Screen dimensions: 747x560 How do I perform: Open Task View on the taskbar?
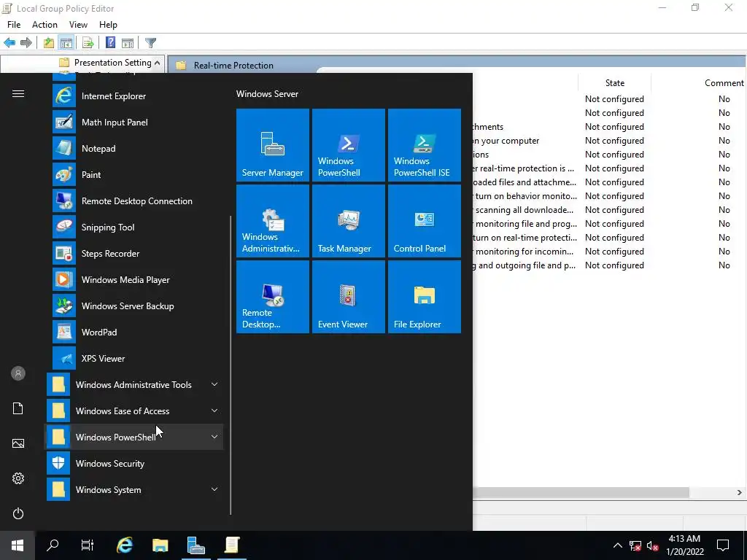88,545
